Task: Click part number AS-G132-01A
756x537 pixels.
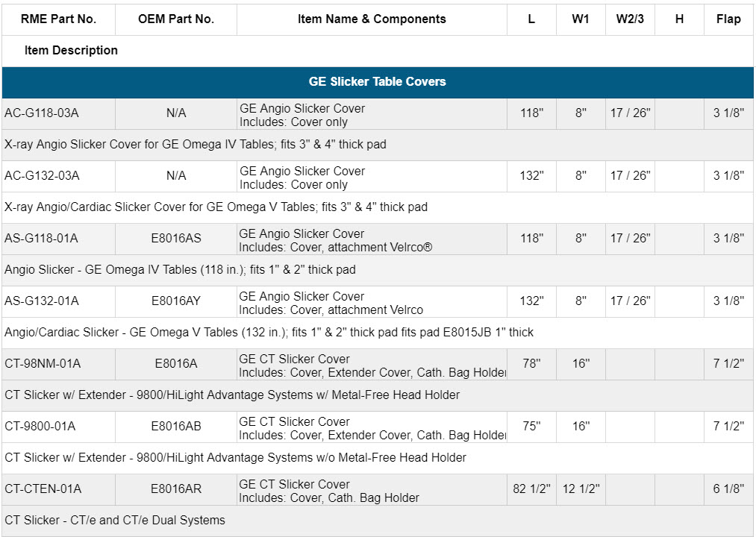Action: pyautogui.click(x=41, y=301)
